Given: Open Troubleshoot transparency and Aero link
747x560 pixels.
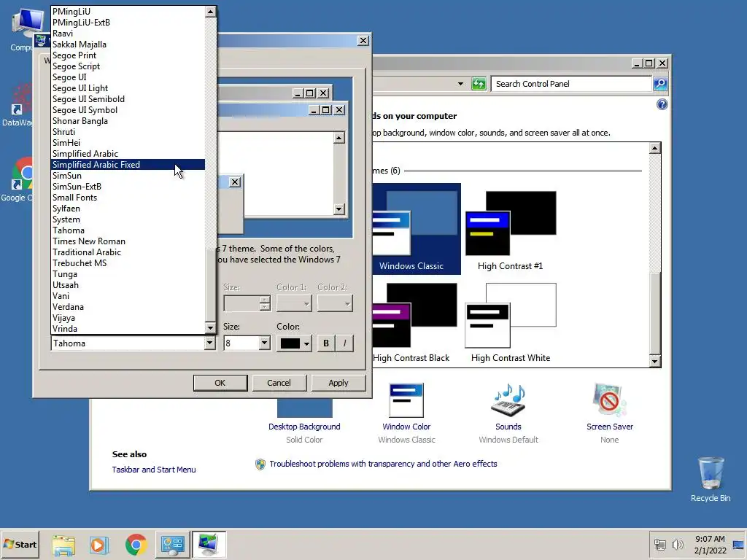Looking at the screenshot, I should click(383, 464).
